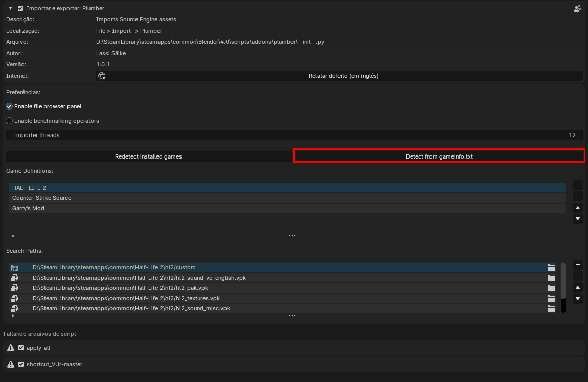This screenshot has height=382, width=588.
Task: Click the author name Lassi Säike
Action: click(x=111, y=53)
